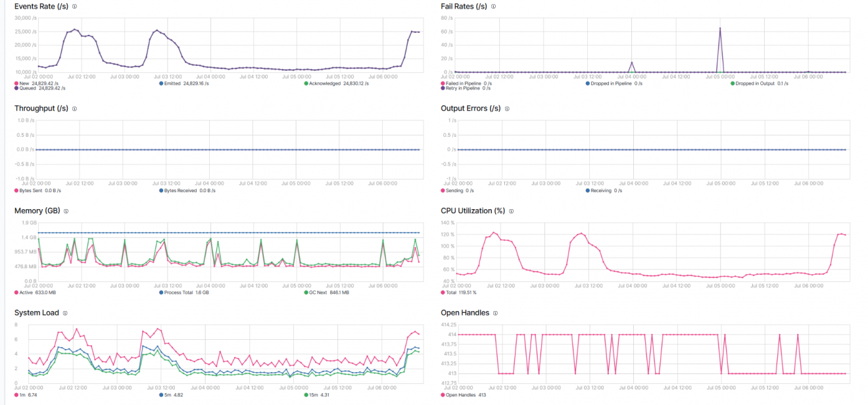This screenshot has width=868, height=405.
Task: Click the Throughput chart info icon
Action: pos(73,108)
